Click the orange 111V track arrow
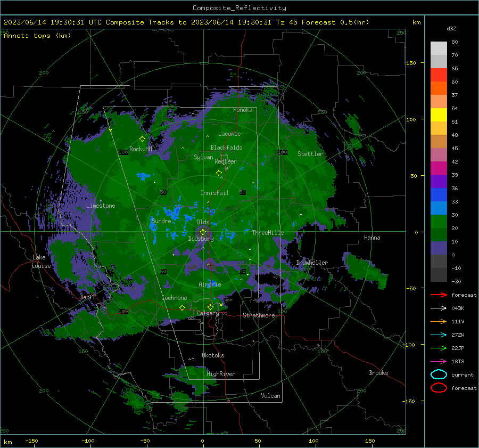 [x=439, y=321]
